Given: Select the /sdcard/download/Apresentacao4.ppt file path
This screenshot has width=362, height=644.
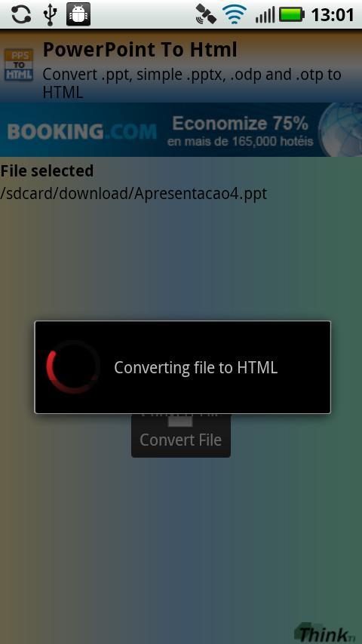Looking at the screenshot, I should 133,193.
